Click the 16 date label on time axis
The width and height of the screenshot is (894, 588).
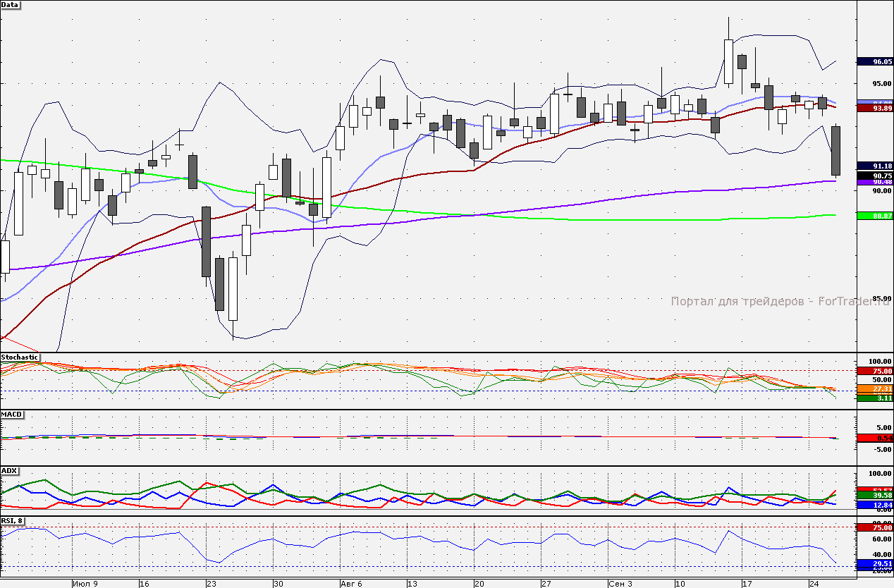(x=143, y=584)
